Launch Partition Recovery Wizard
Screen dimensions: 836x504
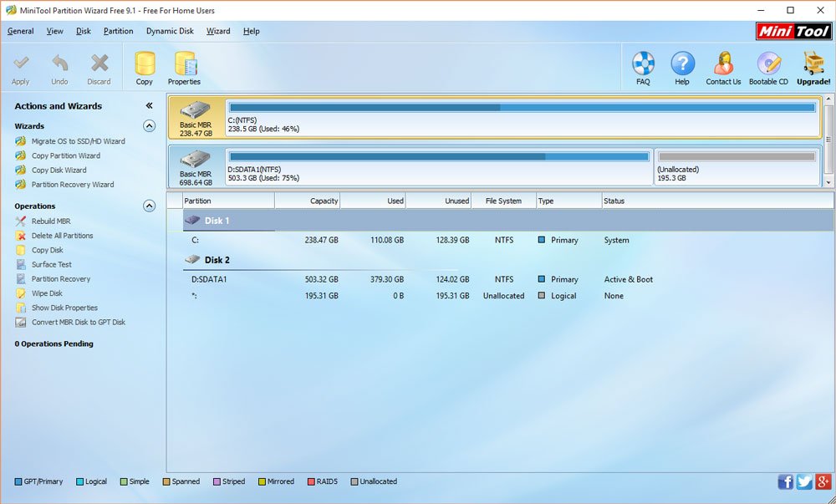(x=73, y=185)
